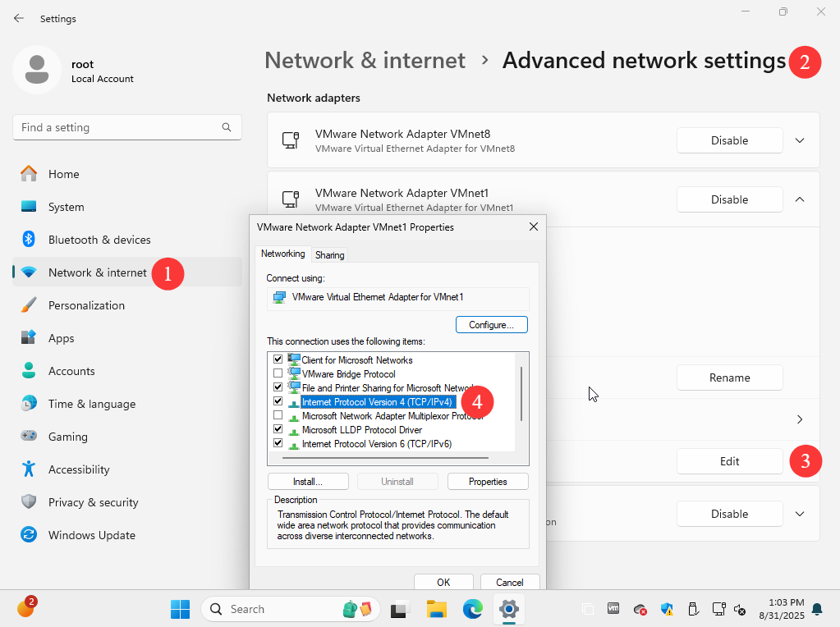Switch to the Sharing tab
The width and height of the screenshot is (840, 627).
pyautogui.click(x=330, y=255)
